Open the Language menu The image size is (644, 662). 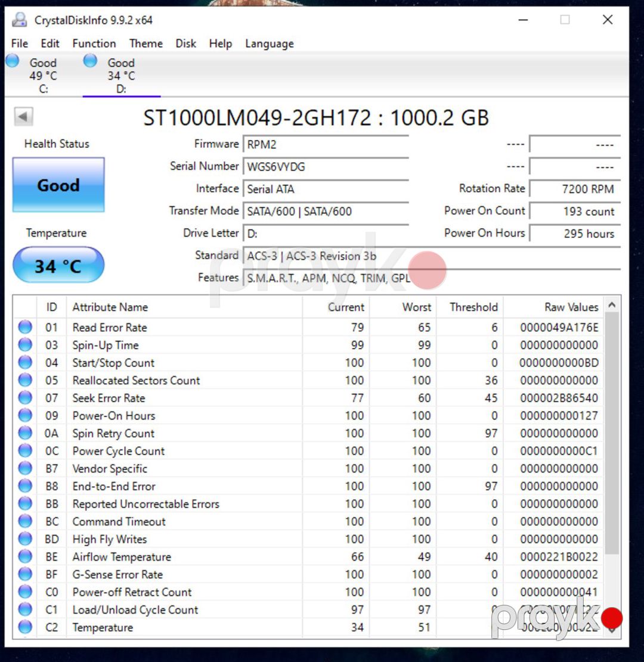coord(270,43)
